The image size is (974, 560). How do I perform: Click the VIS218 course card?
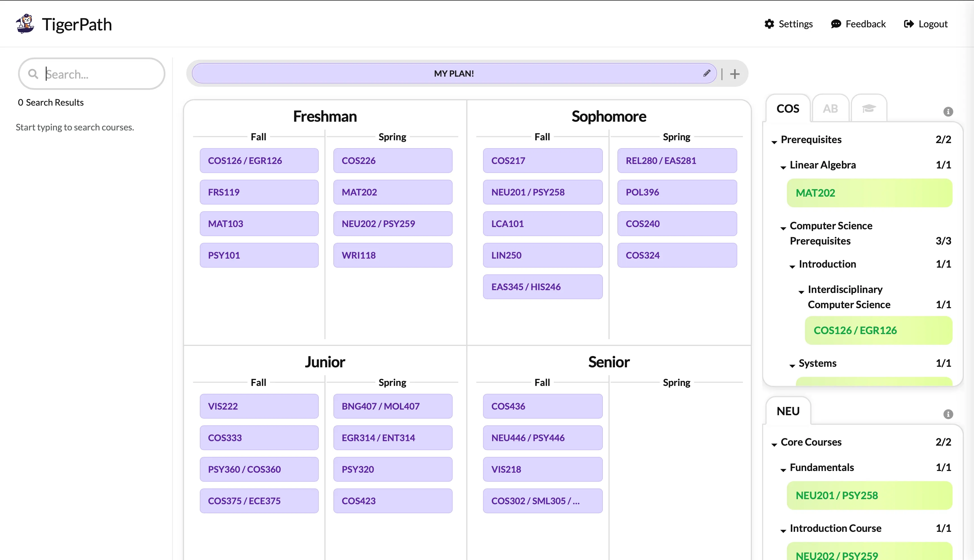pos(543,469)
